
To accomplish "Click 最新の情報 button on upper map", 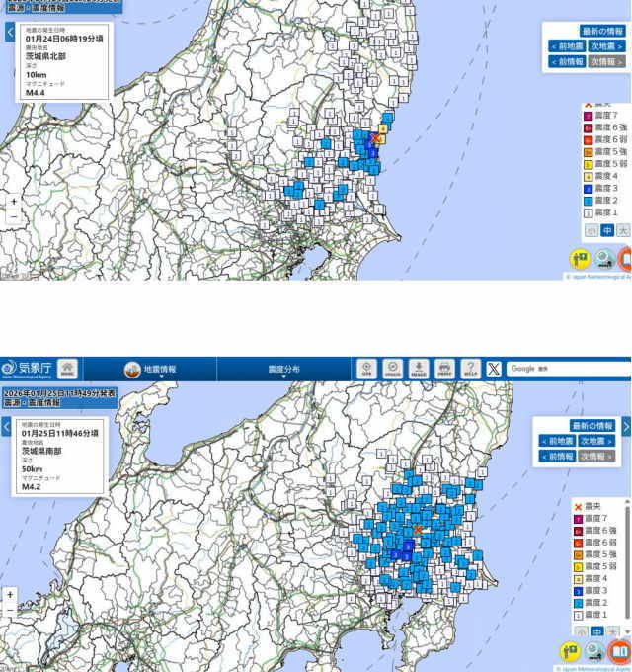I will click(602, 32).
